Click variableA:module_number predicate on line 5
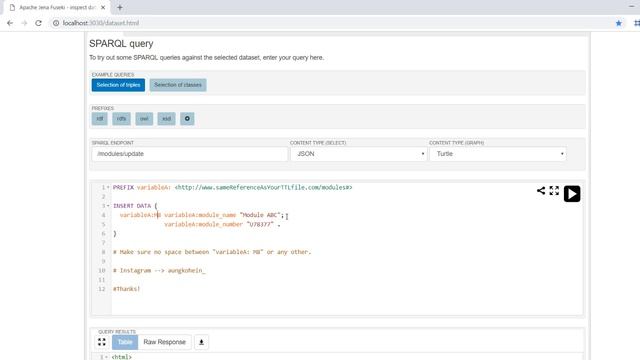This screenshot has height=360, width=640. (203, 224)
